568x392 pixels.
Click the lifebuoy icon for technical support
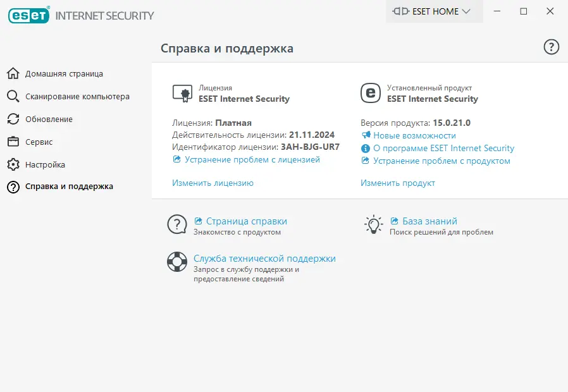pyautogui.click(x=177, y=262)
